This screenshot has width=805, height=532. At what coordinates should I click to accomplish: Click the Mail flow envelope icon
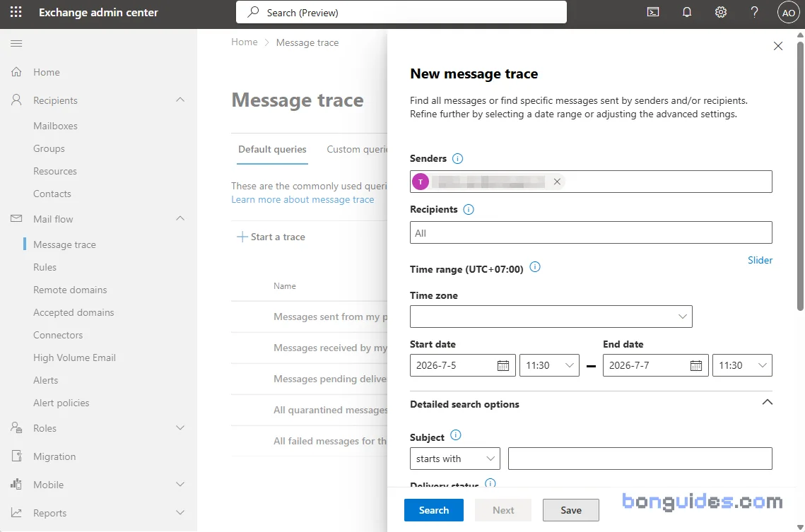pos(16,218)
